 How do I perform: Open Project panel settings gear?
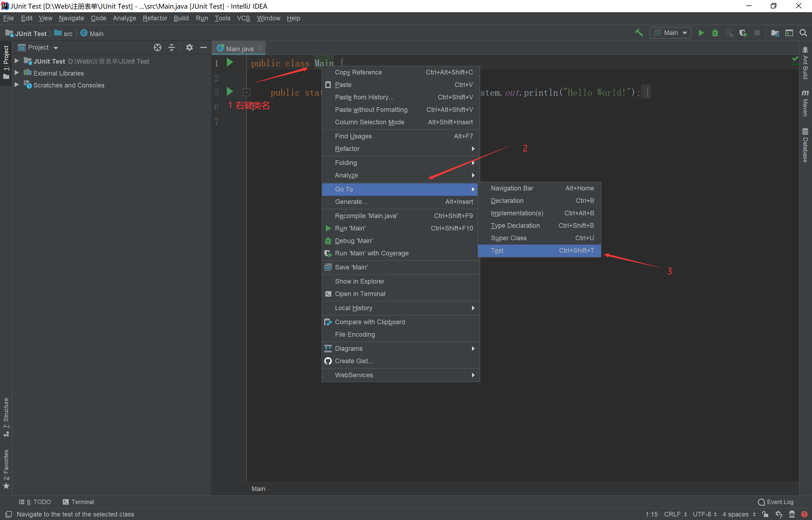coord(189,48)
